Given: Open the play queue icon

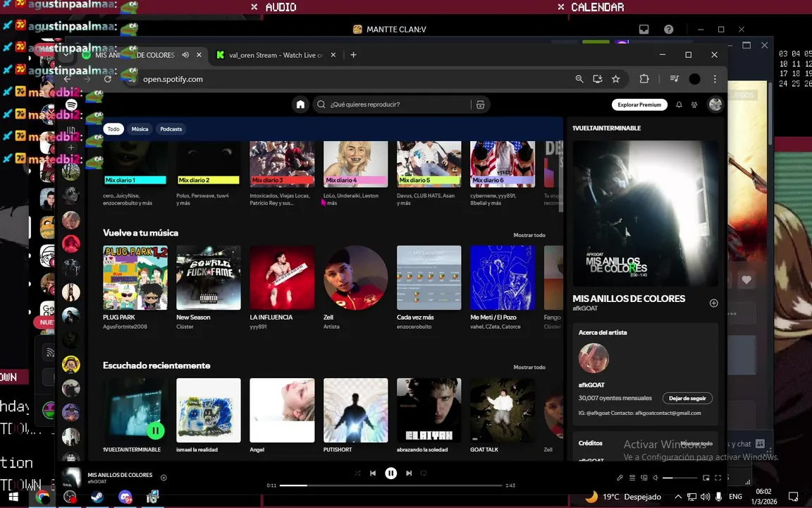Looking at the screenshot, I should (632, 478).
